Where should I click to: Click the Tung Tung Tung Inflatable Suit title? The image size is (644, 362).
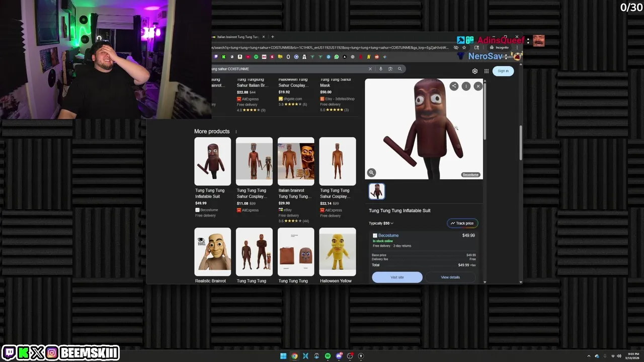click(x=399, y=211)
